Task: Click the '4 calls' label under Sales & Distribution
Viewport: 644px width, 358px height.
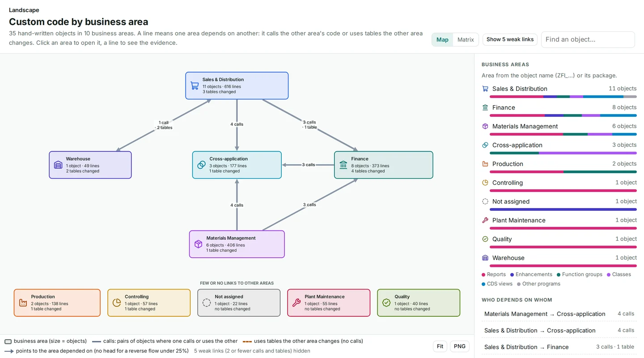Action: click(x=237, y=124)
